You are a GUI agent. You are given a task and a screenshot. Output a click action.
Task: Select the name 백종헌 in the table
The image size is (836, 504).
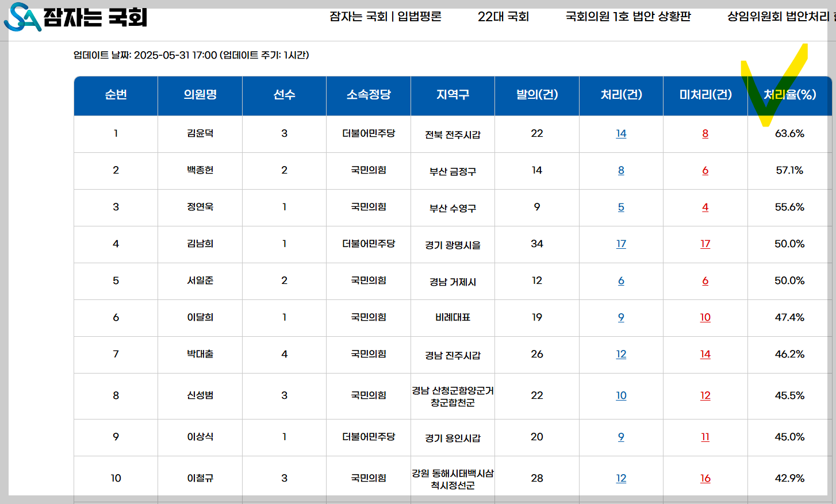(x=200, y=170)
